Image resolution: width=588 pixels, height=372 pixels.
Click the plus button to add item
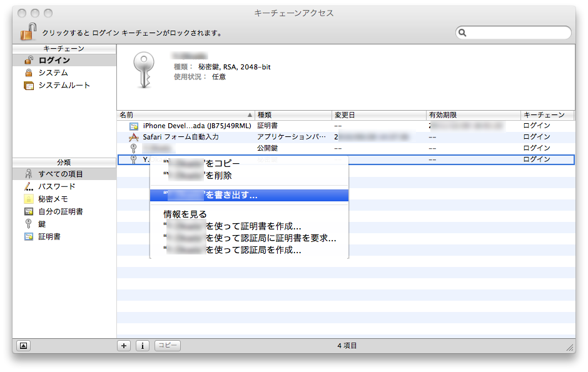(124, 346)
